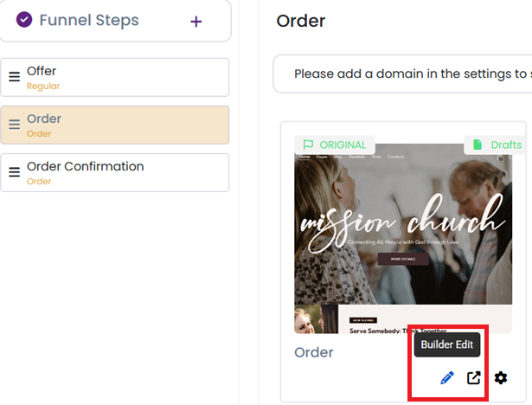Open the page preview in new tab icon

474,377
